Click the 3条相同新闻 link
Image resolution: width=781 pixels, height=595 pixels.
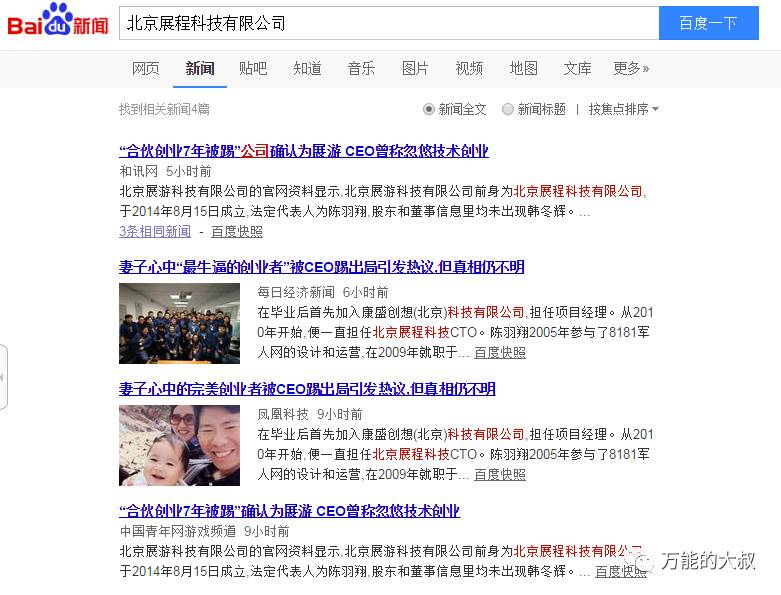[x=155, y=232]
